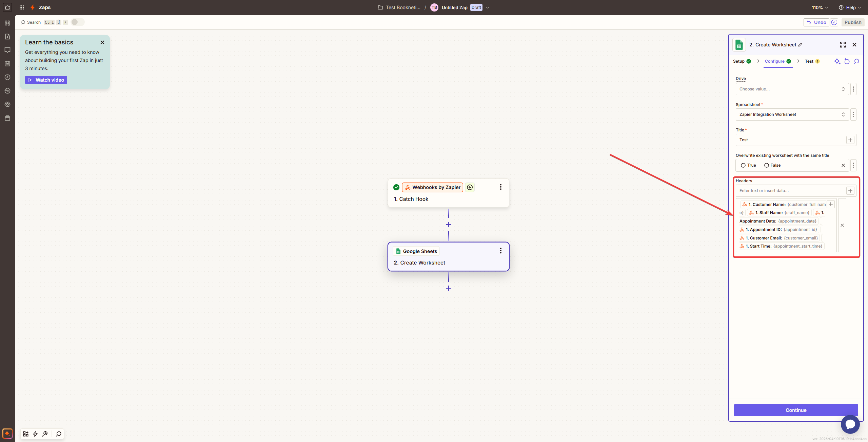Click the version history icon beside Undo
The image size is (868, 442).
coord(834,22)
